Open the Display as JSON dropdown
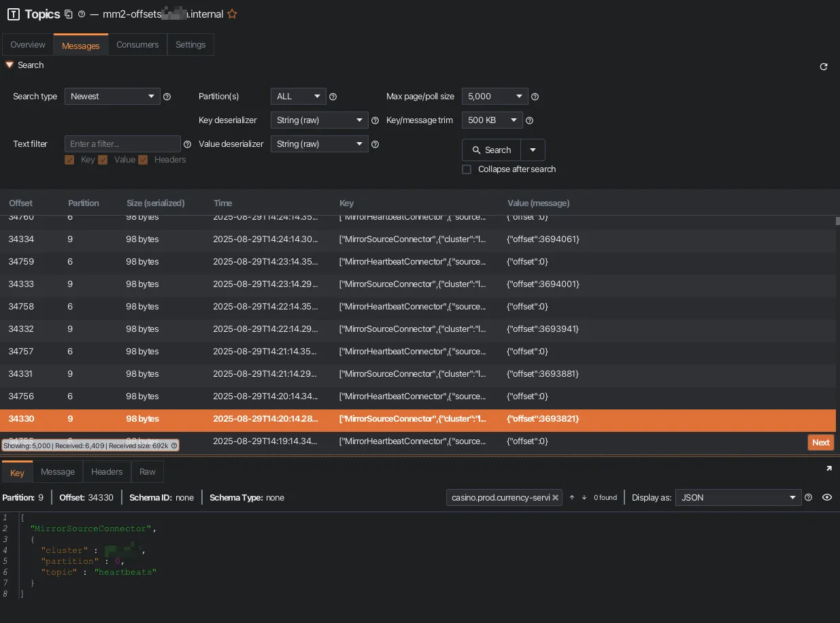 pyautogui.click(x=738, y=498)
